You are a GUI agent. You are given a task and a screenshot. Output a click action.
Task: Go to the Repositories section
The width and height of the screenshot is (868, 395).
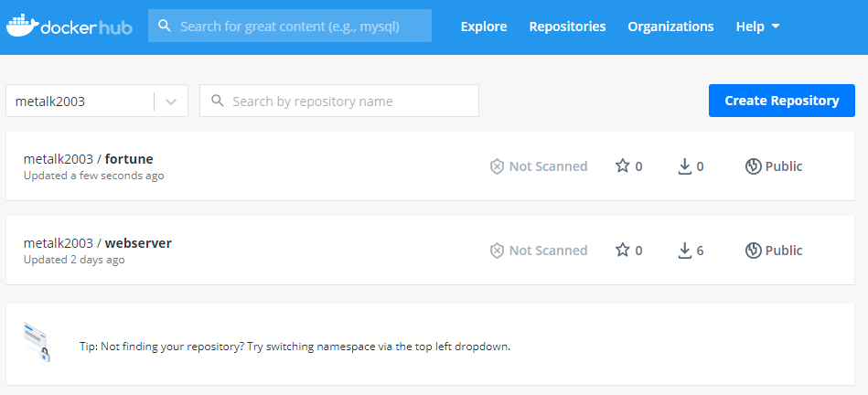(567, 26)
